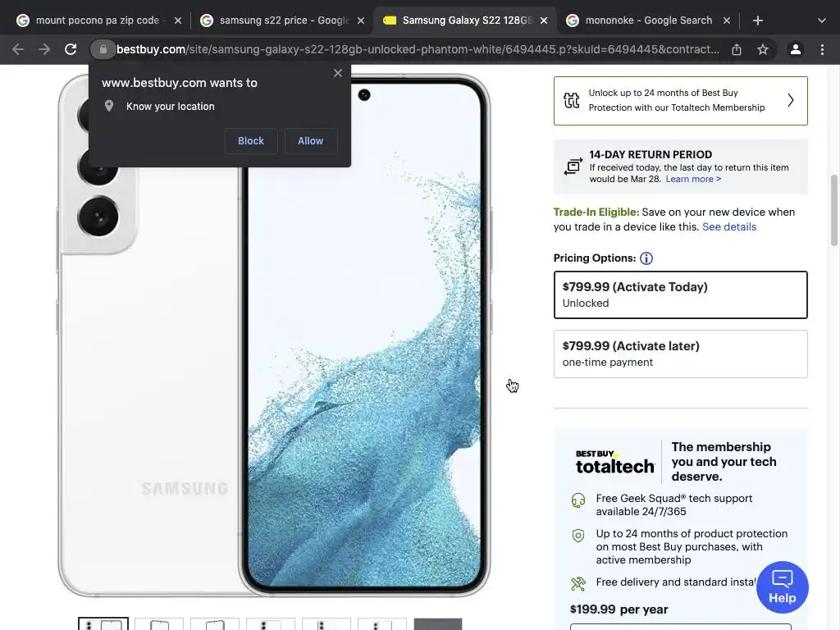840x630 pixels.
Task: Switch to samsung s22 price tab
Action: click(x=283, y=21)
